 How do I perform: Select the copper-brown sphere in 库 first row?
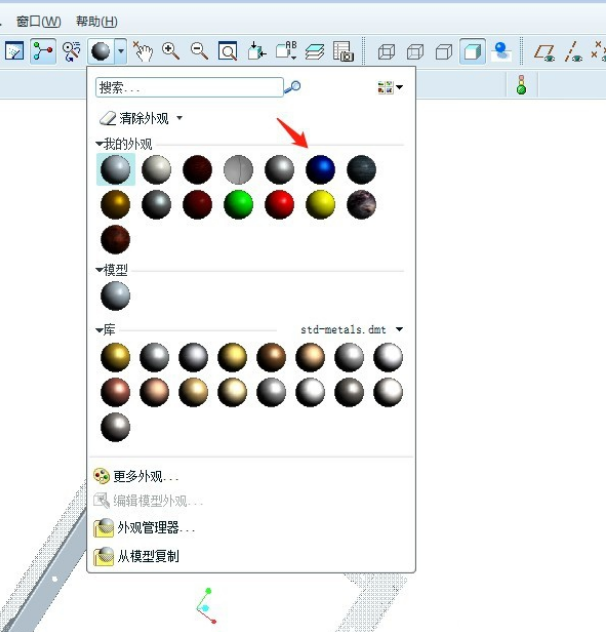click(271, 357)
